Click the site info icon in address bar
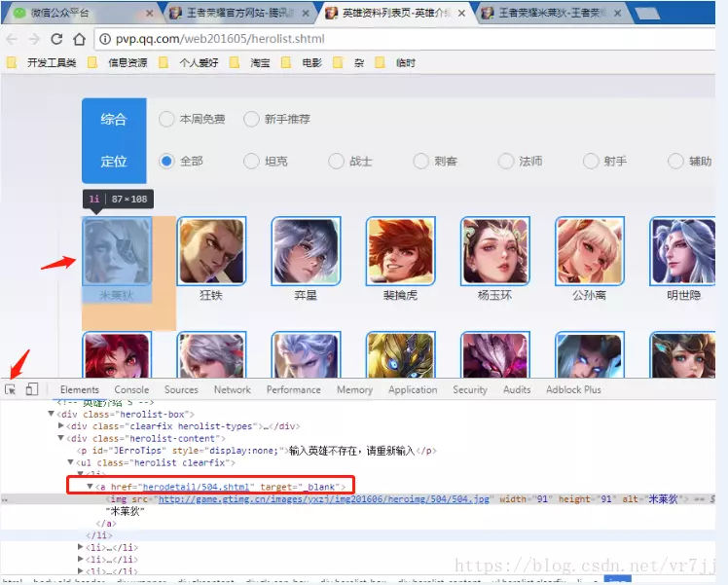Image resolution: width=728 pixels, height=585 pixels. tap(105, 39)
